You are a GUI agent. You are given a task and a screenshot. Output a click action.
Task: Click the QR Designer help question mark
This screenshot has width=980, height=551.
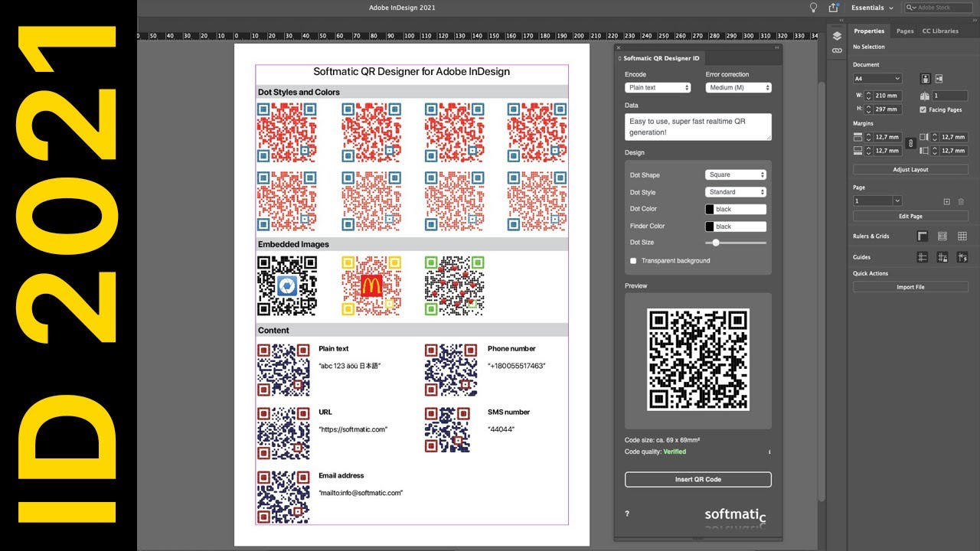pyautogui.click(x=627, y=514)
